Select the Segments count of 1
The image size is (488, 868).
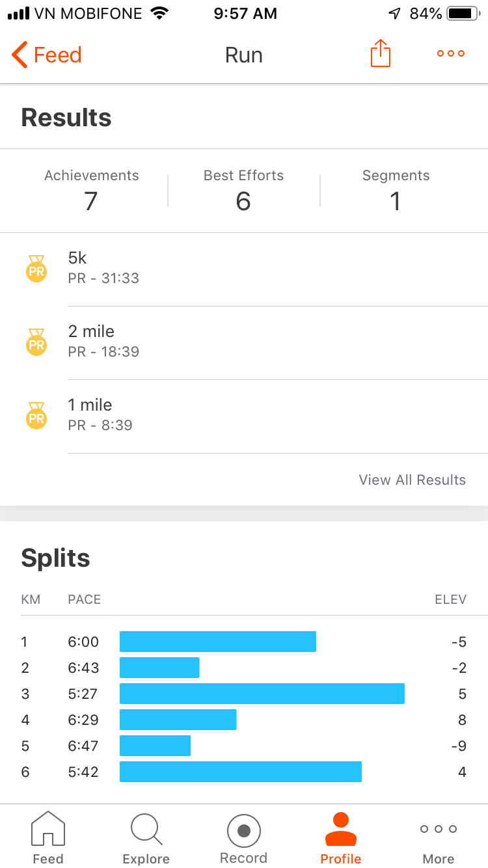(x=396, y=191)
